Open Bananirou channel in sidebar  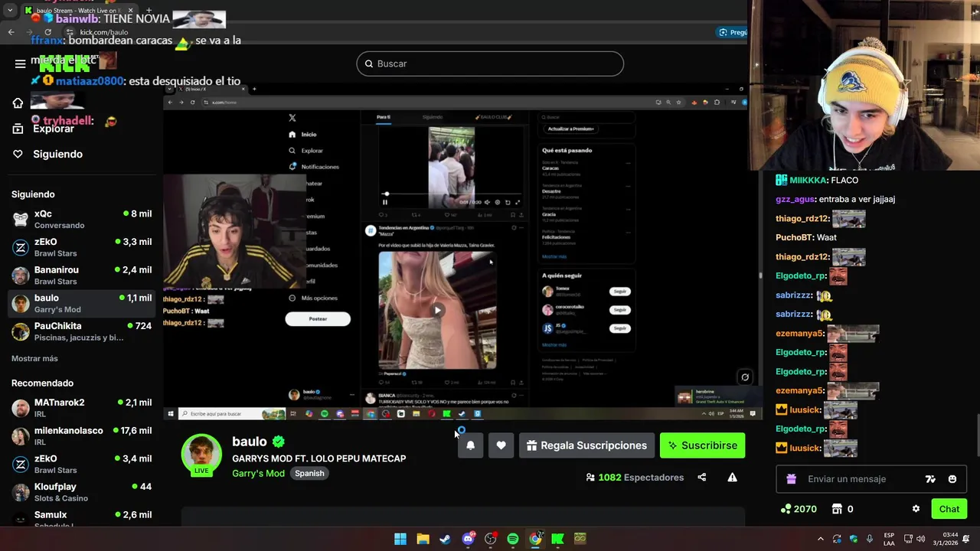click(x=81, y=275)
